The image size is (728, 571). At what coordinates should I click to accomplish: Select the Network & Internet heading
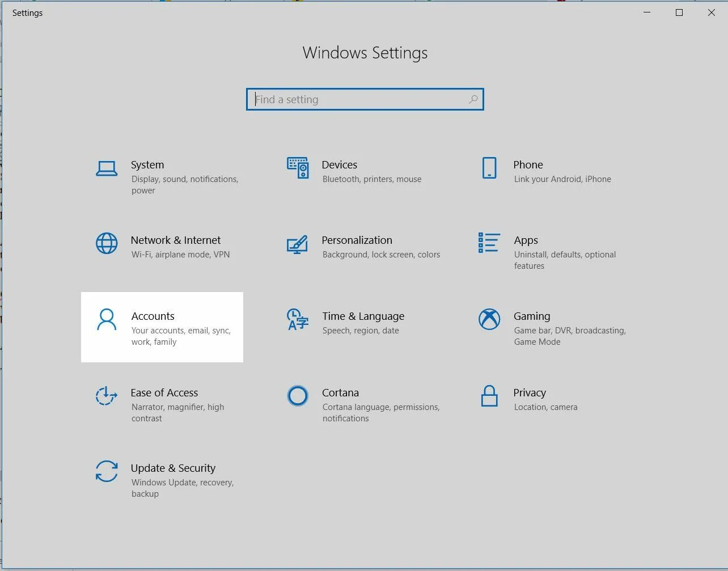click(176, 240)
